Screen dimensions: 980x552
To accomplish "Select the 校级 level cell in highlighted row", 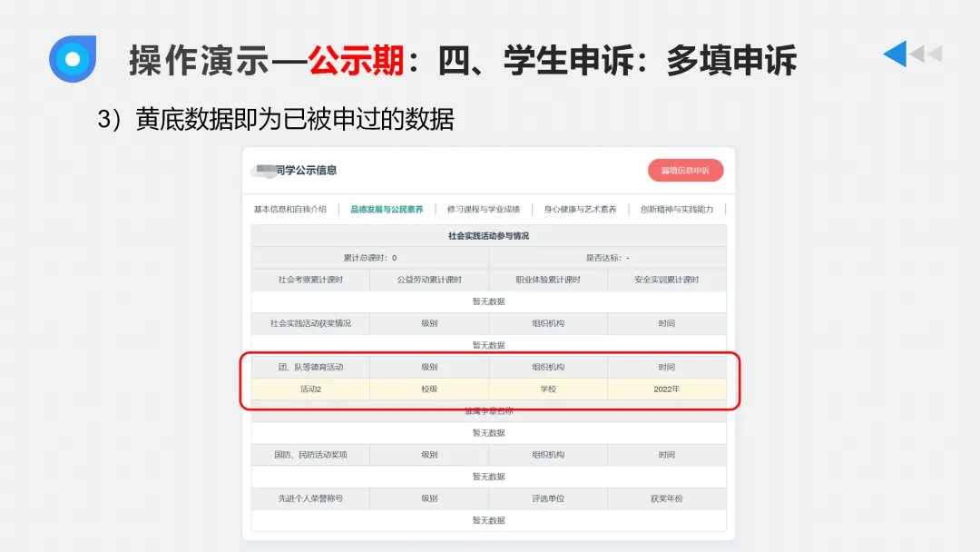I will pyautogui.click(x=428, y=389).
